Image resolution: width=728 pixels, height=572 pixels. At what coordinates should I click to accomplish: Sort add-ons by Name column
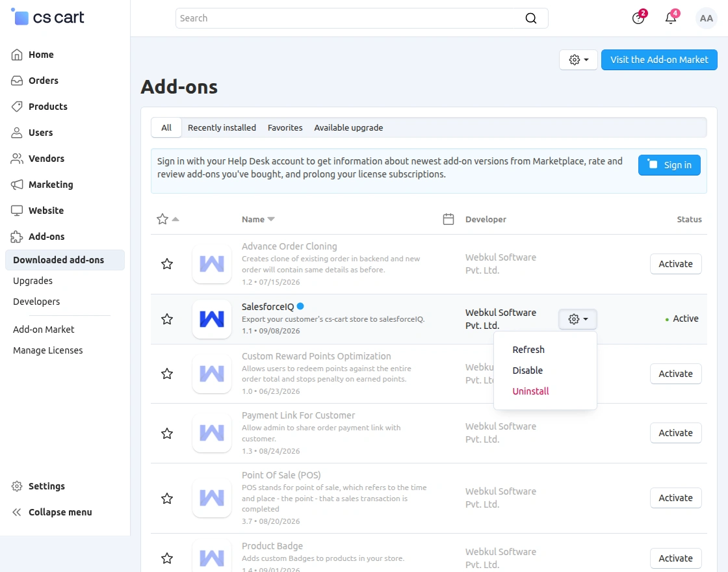click(258, 219)
